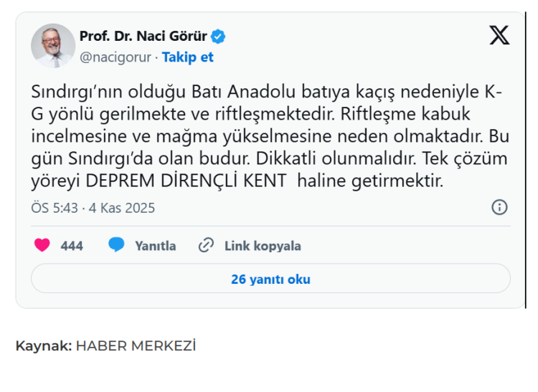Viewport: 538px width, 392px height.
Task: Open the tweet info circle icon
Action: pyautogui.click(x=499, y=207)
